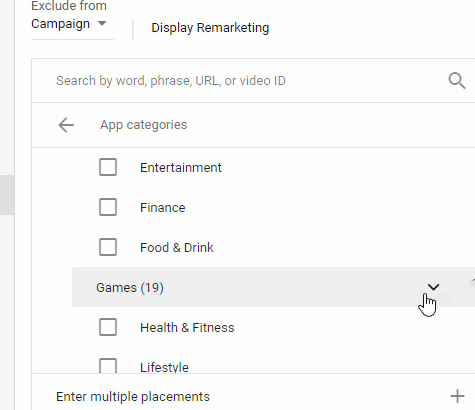Enable the Food & Drink checkbox

(108, 247)
